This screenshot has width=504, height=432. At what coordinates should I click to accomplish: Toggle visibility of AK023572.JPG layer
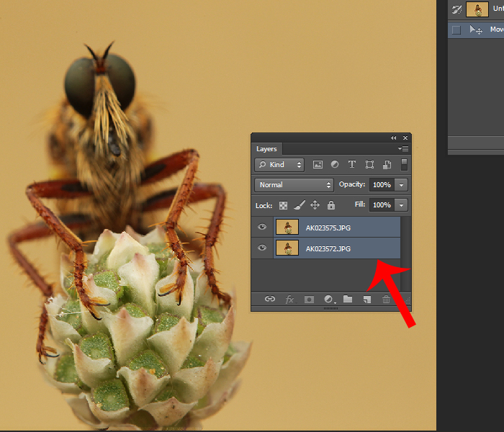click(x=261, y=248)
